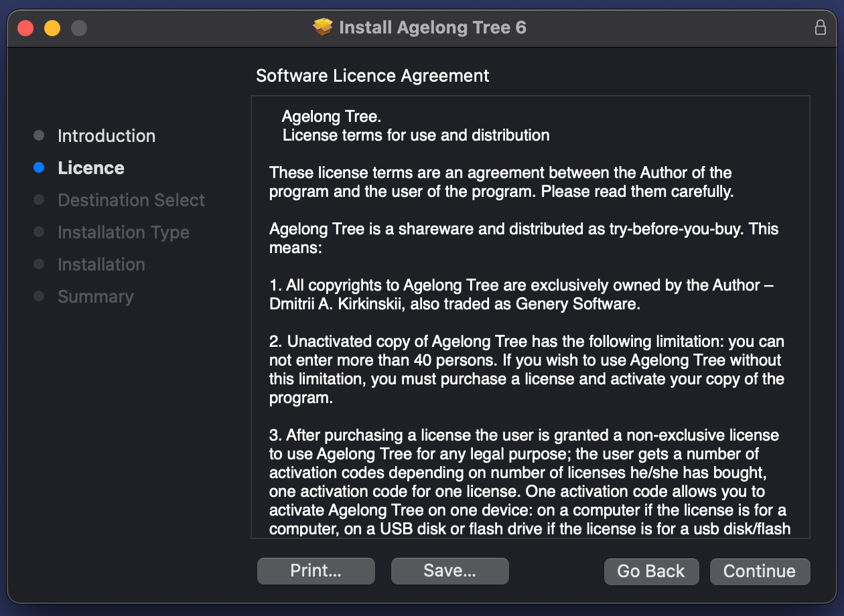This screenshot has height=616, width=844.
Task: Click the blue bullet next to Licence
Action: [39, 168]
